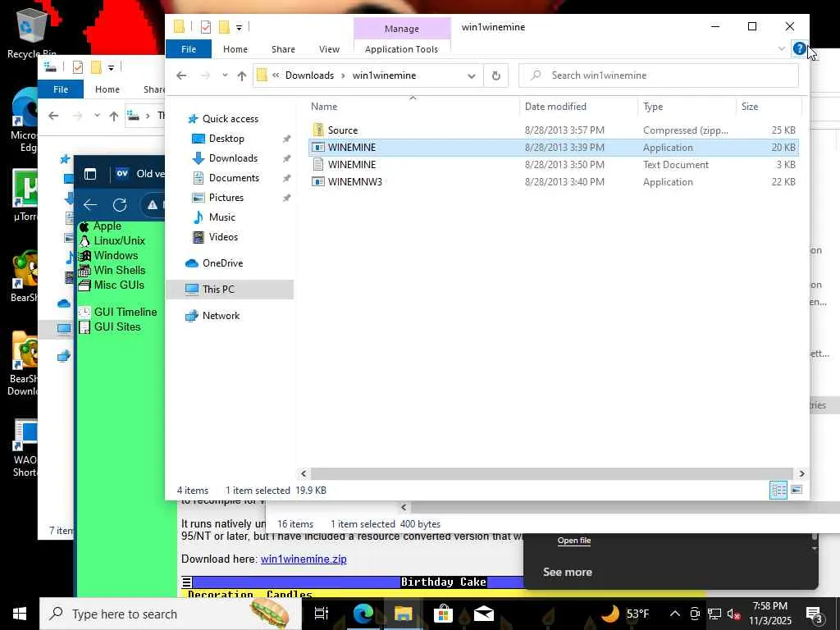Open Recycle Bin desktop icon
Image resolution: width=840 pixels, height=630 pixels.
click(31, 33)
